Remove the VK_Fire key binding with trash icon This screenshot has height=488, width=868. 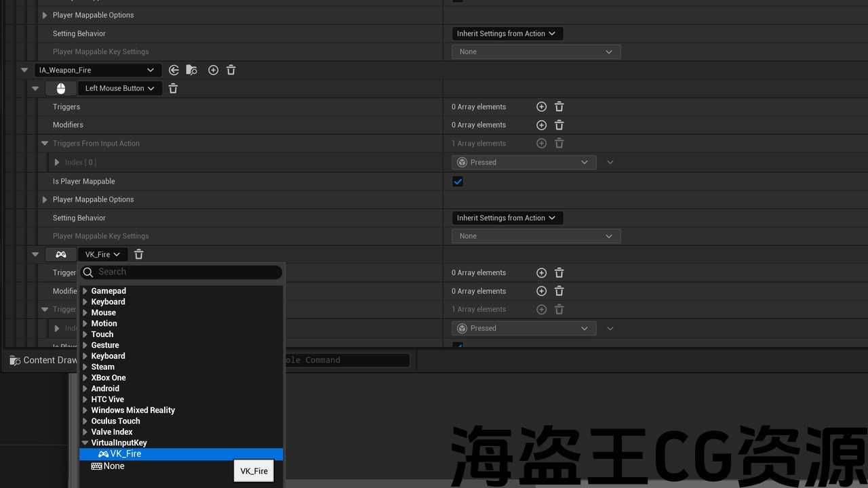coord(138,254)
